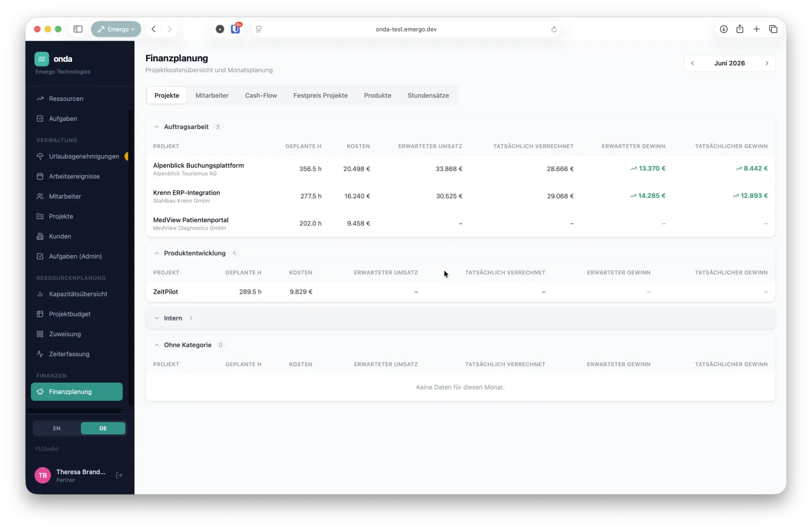Go to next month arrow
This screenshot has width=812, height=528.
coord(767,63)
